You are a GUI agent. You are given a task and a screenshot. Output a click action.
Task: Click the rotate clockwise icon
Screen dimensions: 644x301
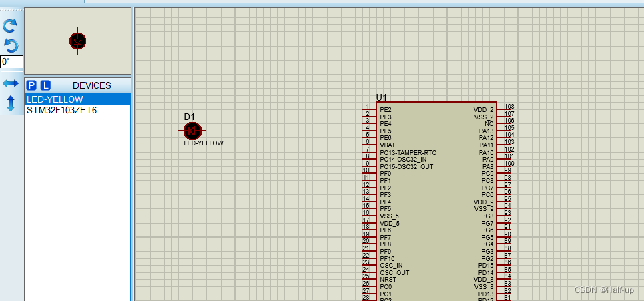(x=10, y=25)
